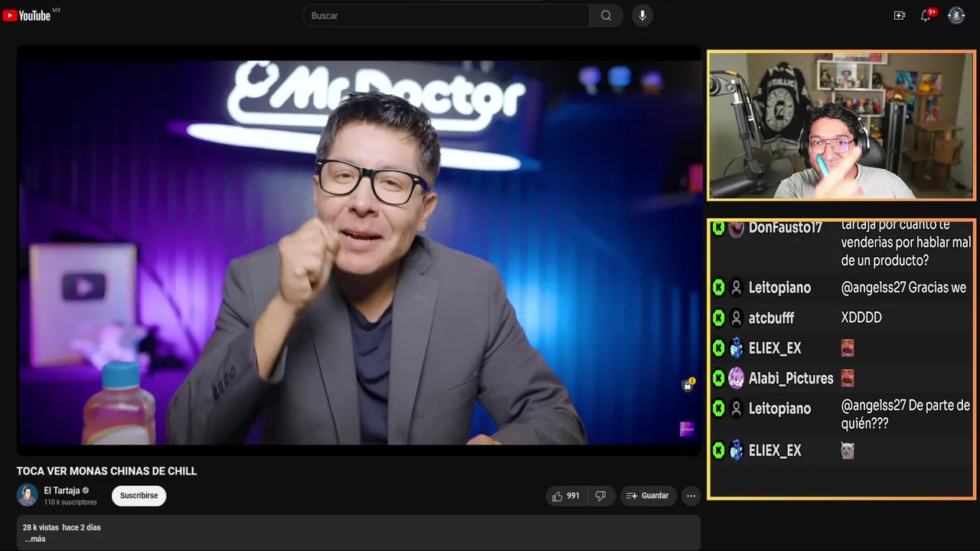Click the username DonFausto17 in chat
The image size is (980, 551).
pyautogui.click(x=786, y=228)
